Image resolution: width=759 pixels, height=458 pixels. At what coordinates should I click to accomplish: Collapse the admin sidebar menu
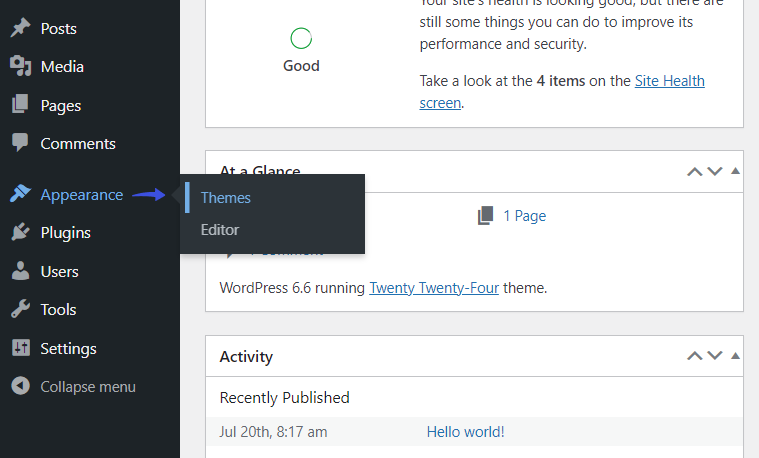pos(90,386)
